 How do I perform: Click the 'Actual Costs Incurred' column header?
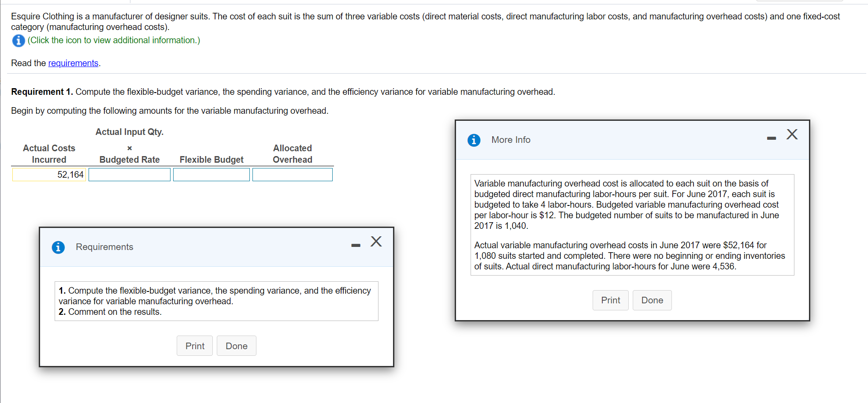pos(49,154)
